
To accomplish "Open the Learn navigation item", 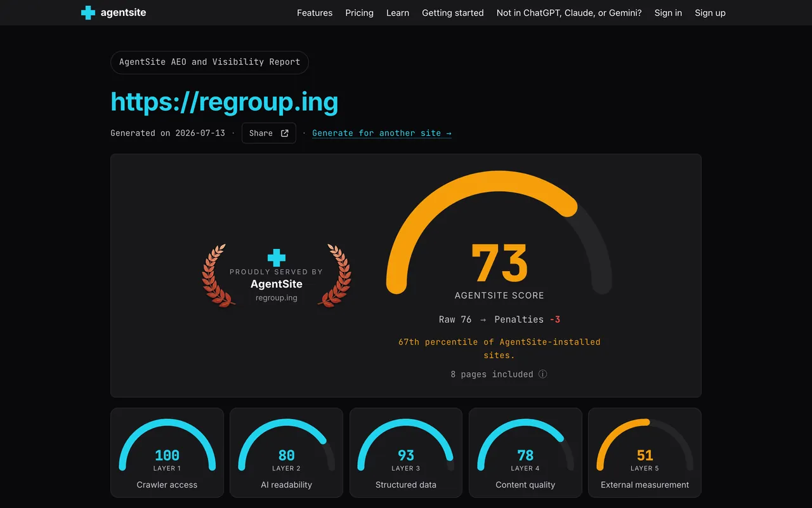I will (398, 13).
